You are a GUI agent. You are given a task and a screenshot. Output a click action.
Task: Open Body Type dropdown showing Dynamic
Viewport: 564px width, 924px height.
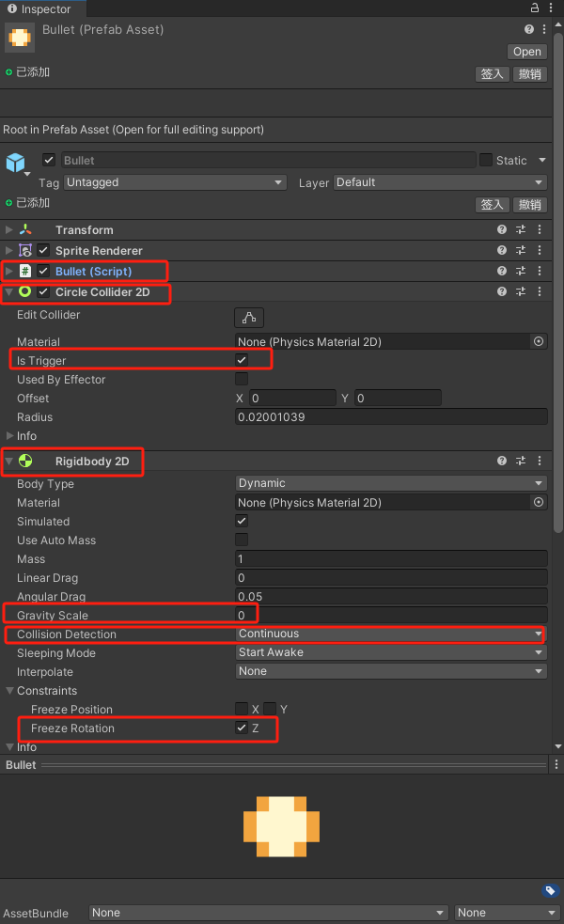[x=391, y=483]
